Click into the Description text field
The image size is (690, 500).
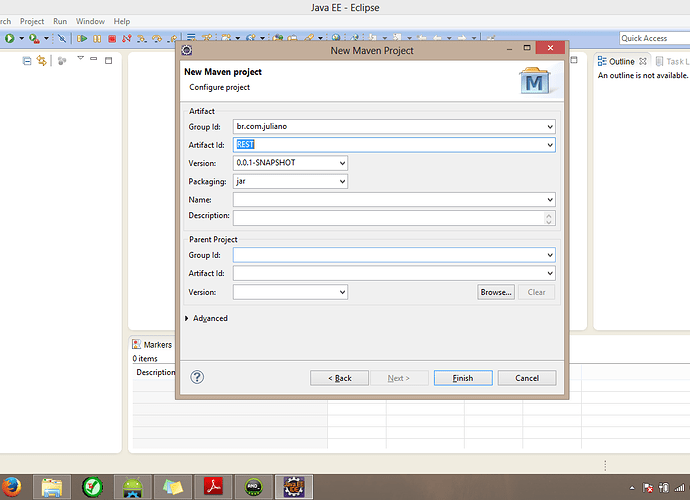(389, 218)
